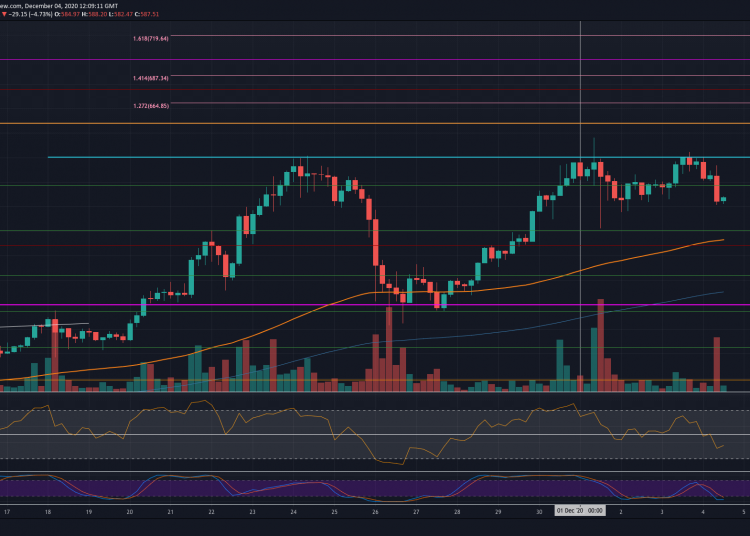
Task: Click the red down-arrow price change indicator
Action: click(x=3, y=12)
